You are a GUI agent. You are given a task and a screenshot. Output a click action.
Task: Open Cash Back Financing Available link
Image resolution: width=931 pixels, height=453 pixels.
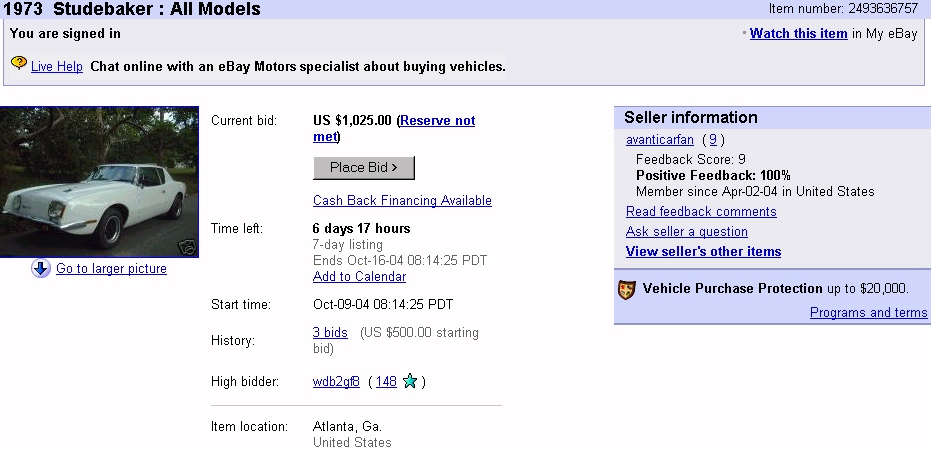(402, 200)
